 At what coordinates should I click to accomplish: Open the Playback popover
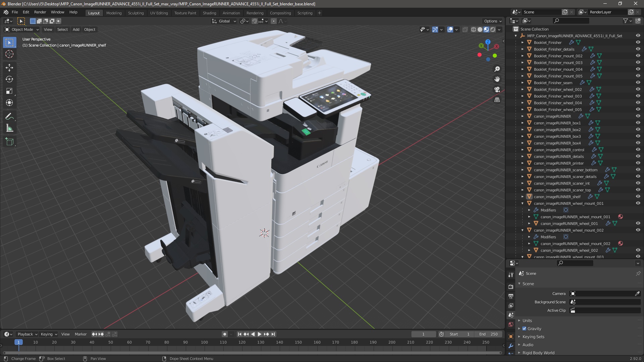coord(27,334)
